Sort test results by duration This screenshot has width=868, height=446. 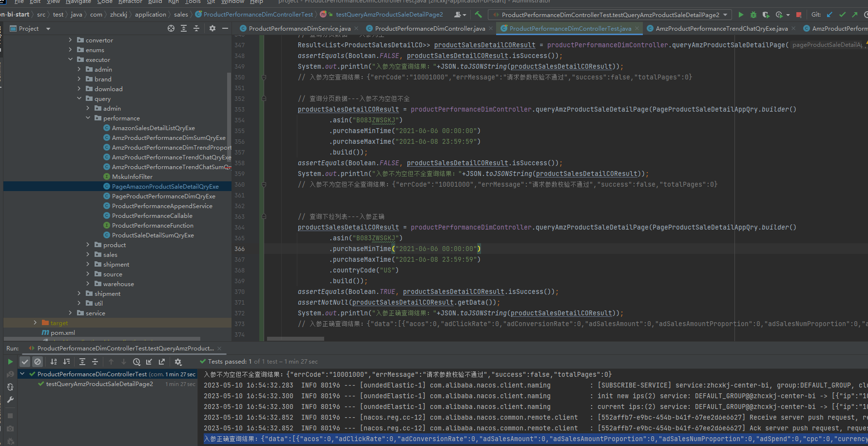[66, 362]
